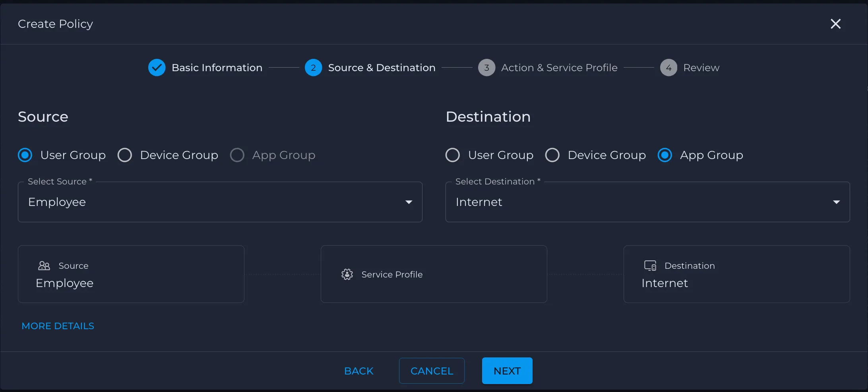Click the Service Profile card
Screen dimensions: 868x392
[x=434, y=274]
